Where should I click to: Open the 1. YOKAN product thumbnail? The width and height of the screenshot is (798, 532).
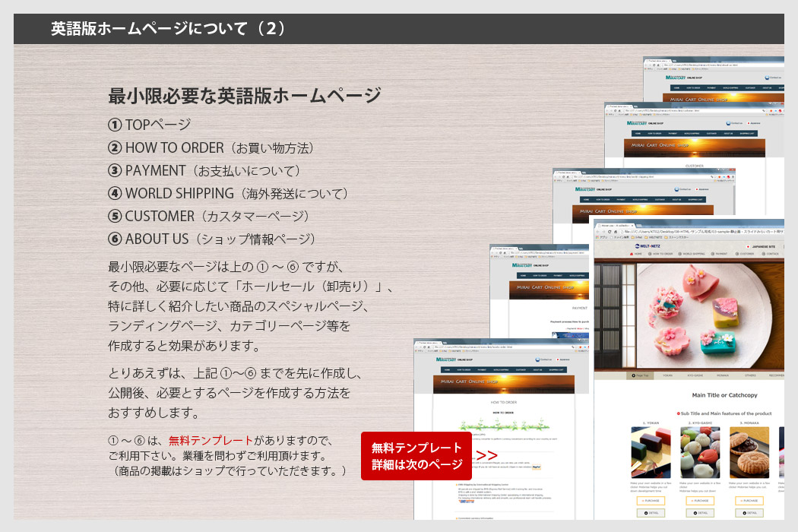coord(651,452)
